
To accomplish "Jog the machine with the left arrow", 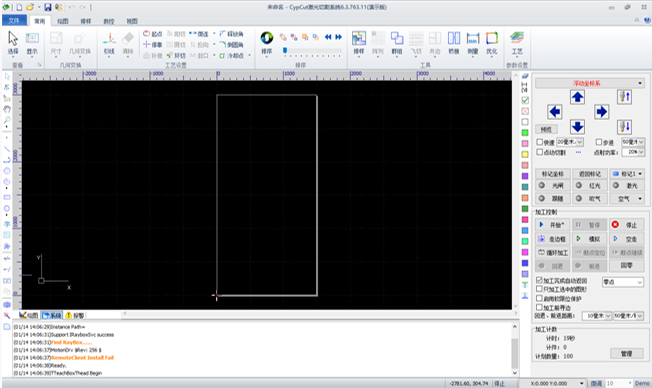I will click(555, 111).
